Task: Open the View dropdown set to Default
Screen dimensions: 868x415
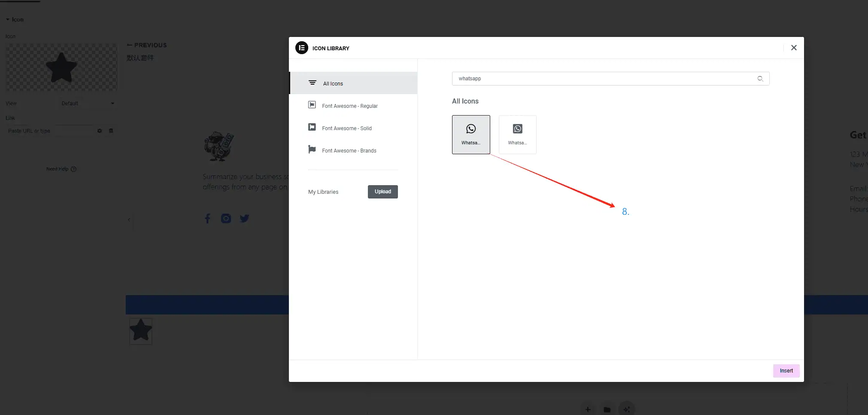Action: point(88,104)
